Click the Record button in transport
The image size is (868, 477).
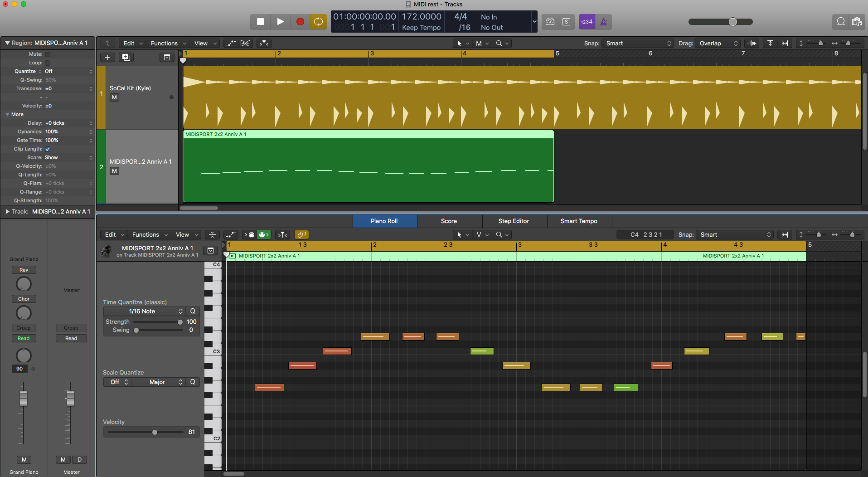pos(300,21)
